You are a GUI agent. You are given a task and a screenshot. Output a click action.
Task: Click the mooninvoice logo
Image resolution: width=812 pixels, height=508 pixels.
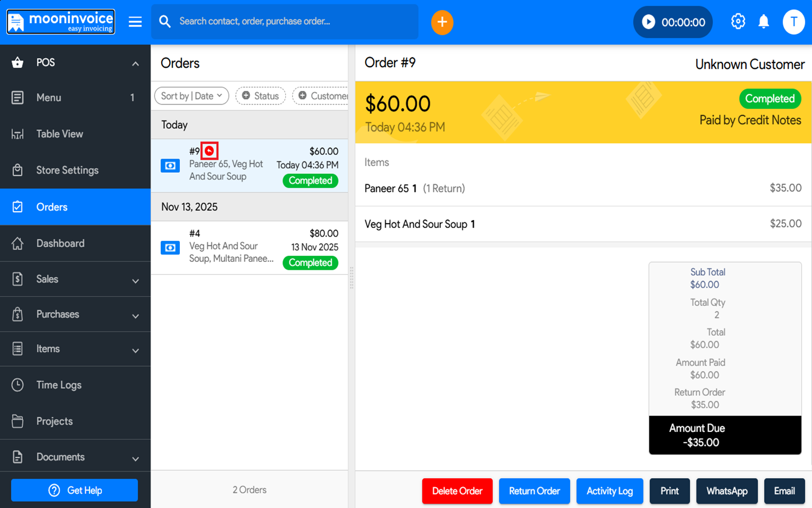(61, 22)
